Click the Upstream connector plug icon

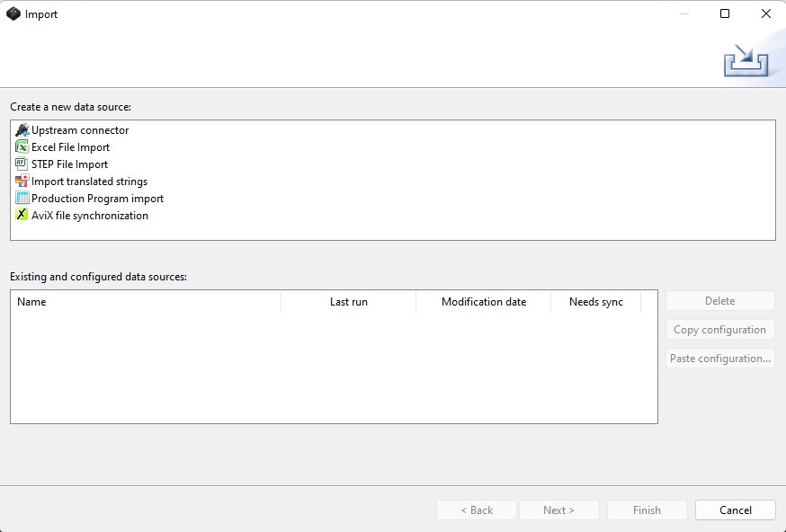[22, 130]
